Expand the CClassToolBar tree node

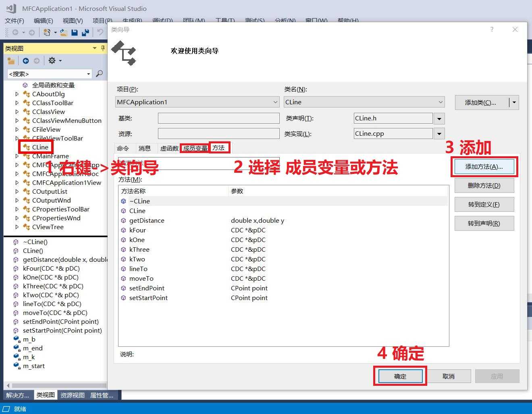17,103
